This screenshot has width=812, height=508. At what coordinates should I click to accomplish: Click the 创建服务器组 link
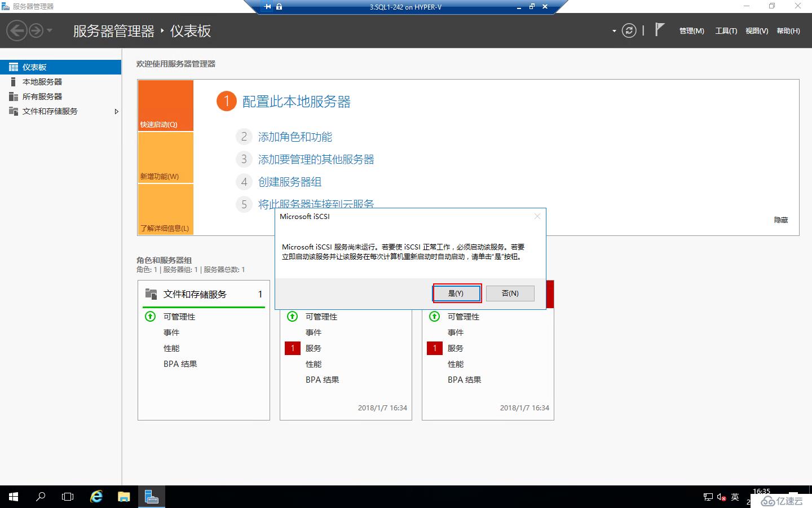click(290, 182)
